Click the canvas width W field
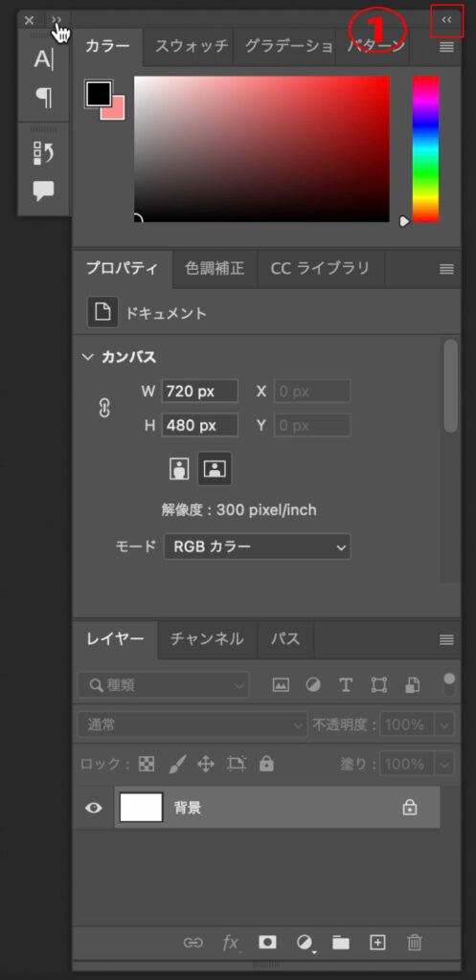This screenshot has height=980, width=476. tap(199, 391)
